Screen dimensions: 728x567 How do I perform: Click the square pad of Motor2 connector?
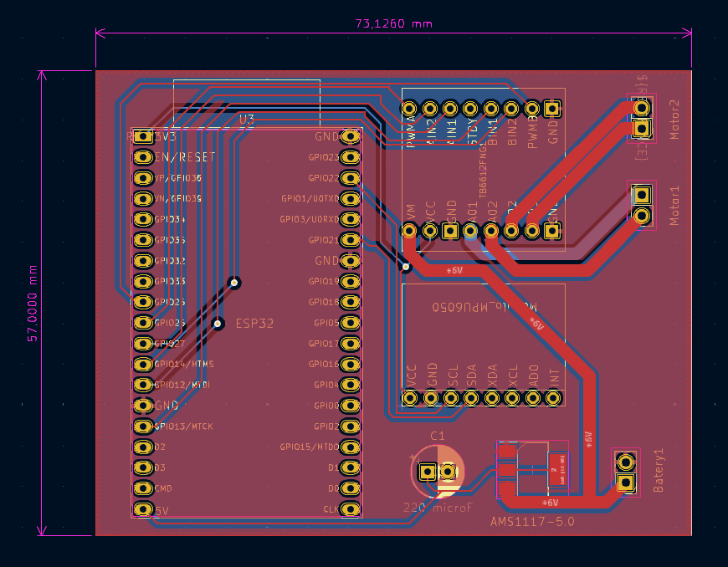tap(642, 129)
